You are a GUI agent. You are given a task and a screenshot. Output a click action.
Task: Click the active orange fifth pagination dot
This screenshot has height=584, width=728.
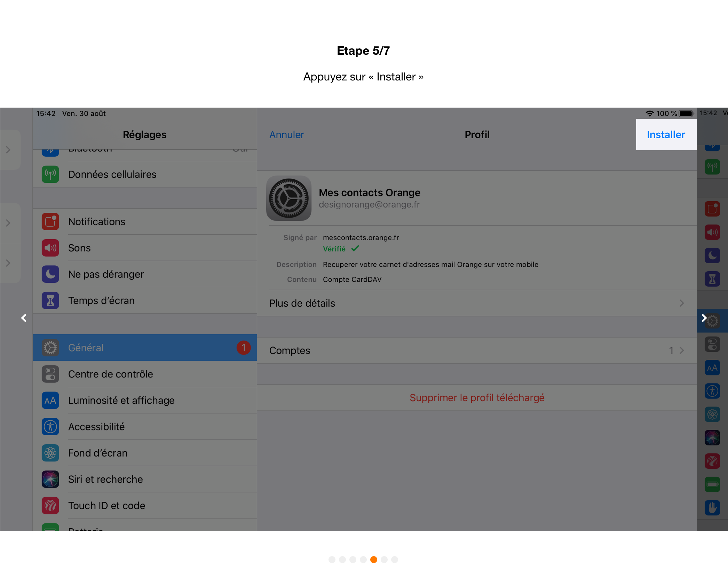coord(374,560)
